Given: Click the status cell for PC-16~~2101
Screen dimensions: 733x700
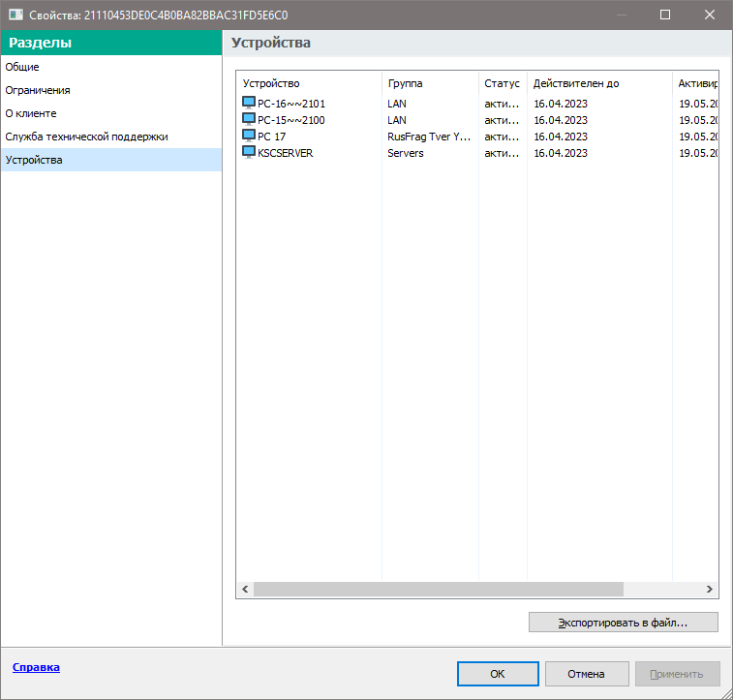Looking at the screenshot, I should (x=502, y=104).
